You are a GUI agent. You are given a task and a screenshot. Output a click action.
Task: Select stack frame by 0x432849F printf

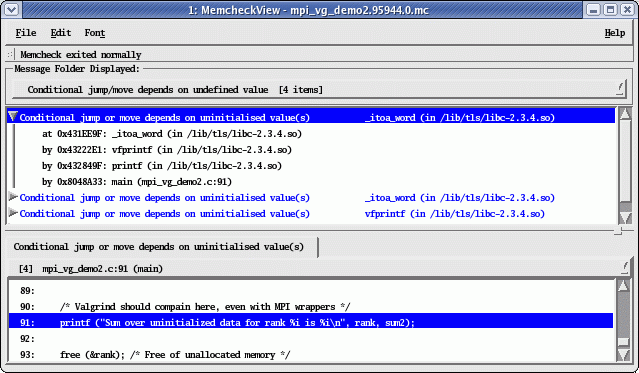click(162, 166)
